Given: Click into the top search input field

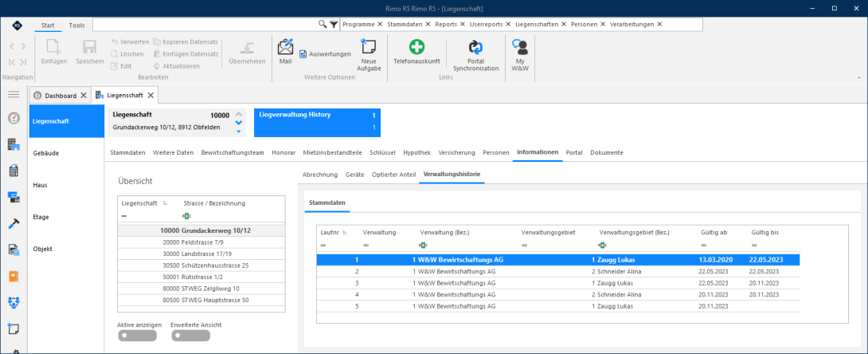Looking at the screenshot, I should point(205,25).
